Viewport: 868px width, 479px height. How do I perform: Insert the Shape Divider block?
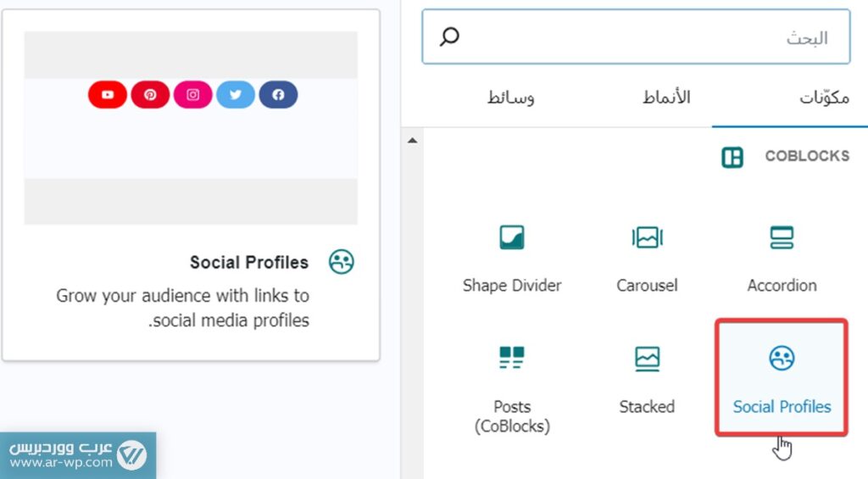tap(512, 238)
